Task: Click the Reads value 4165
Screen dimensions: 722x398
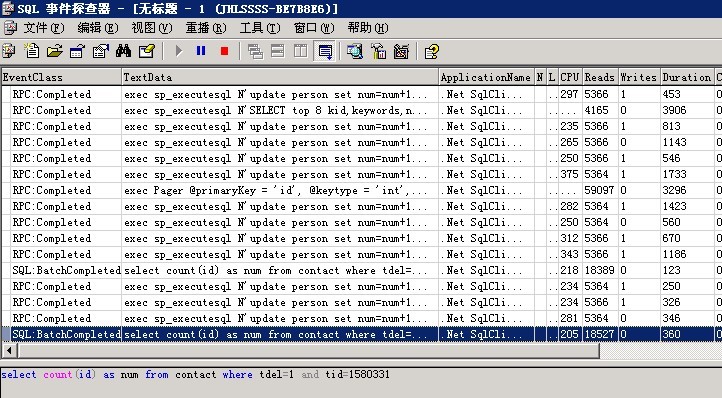Action: coord(596,110)
